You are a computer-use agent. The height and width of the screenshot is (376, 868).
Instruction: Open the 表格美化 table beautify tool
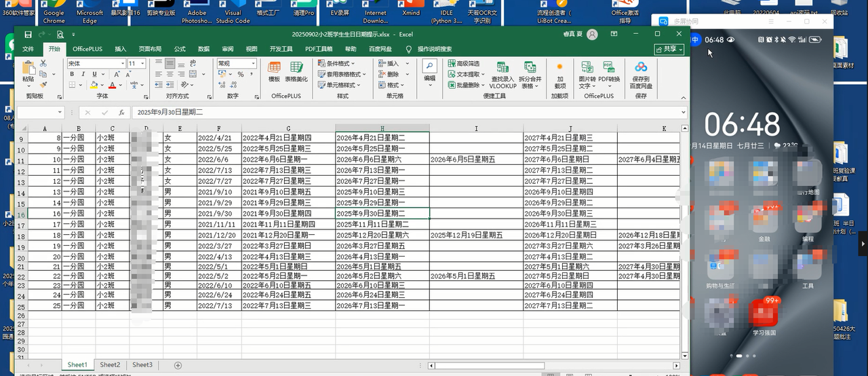tap(296, 71)
